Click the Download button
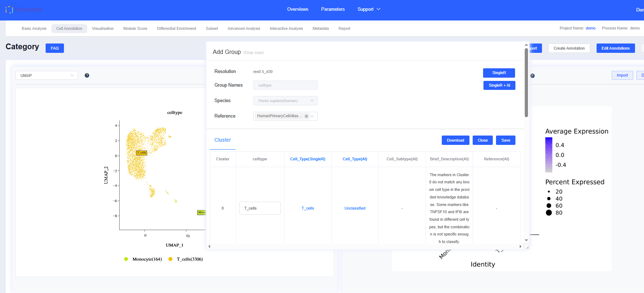 point(455,140)
